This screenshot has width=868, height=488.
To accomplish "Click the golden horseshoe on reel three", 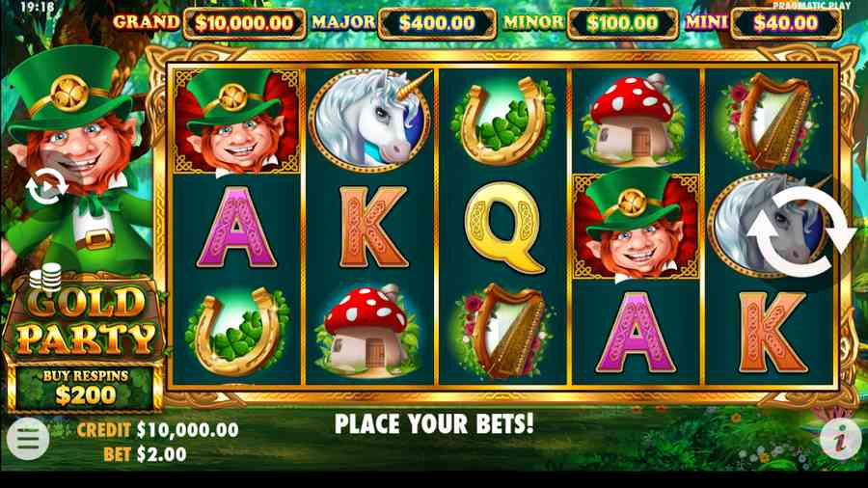I will point(502,120).
